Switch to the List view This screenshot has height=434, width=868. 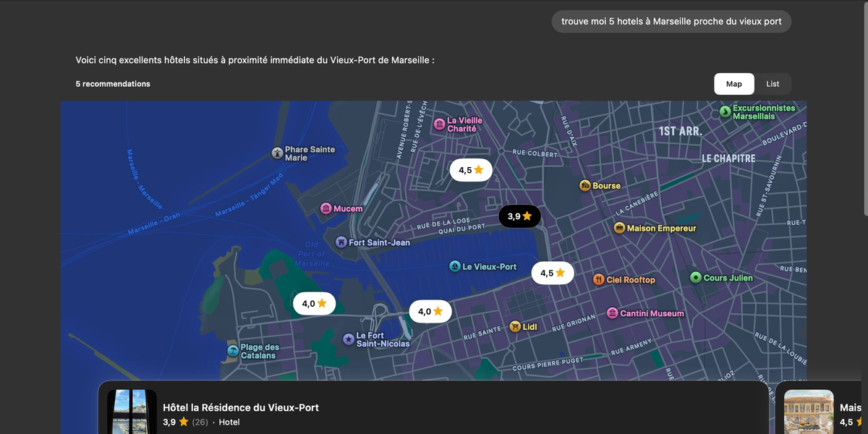pos(773,83)
